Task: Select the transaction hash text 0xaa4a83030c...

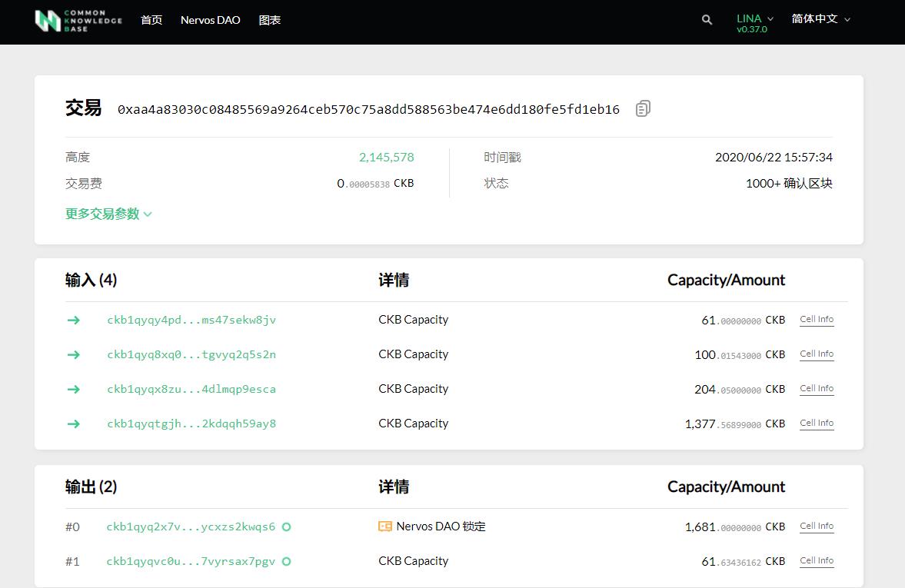Action: point(368,110)
